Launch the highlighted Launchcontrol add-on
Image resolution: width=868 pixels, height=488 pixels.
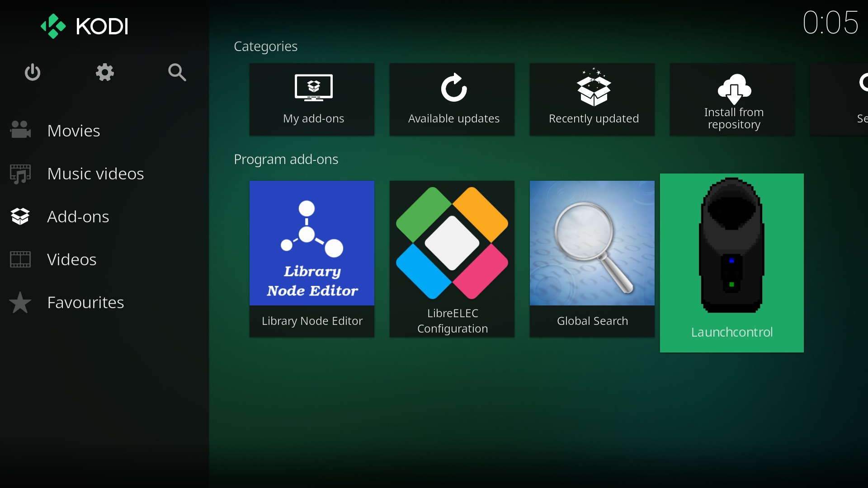(x=731, y=262)
